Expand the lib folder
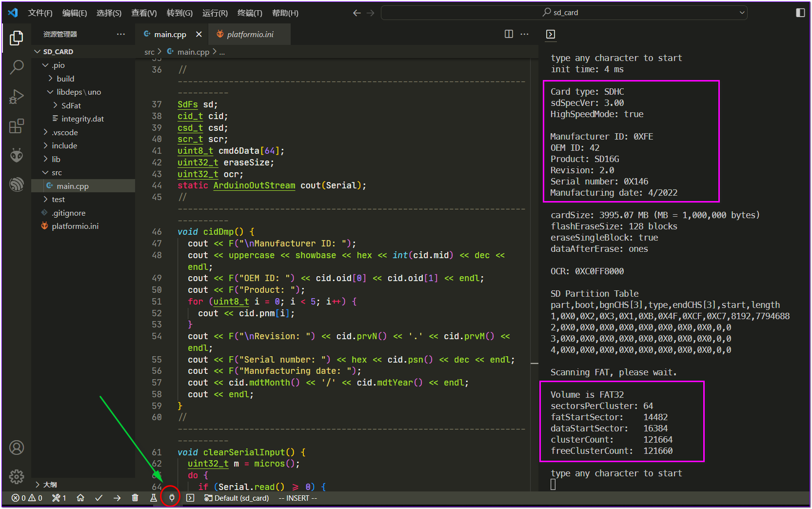Screen dimensions: 812x509 pos(83,159)
